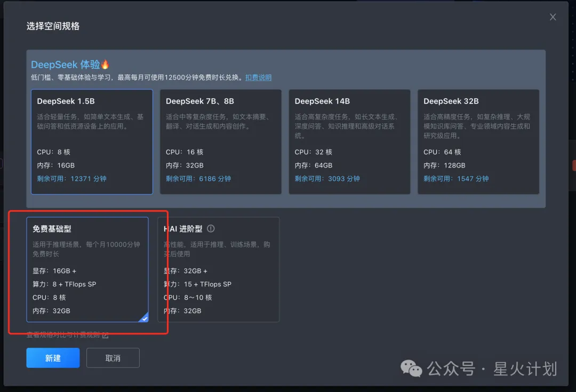The image size is (576, 392).
Task: Close the 选择空间规格 dialog
Action: (x=553, y=17)
